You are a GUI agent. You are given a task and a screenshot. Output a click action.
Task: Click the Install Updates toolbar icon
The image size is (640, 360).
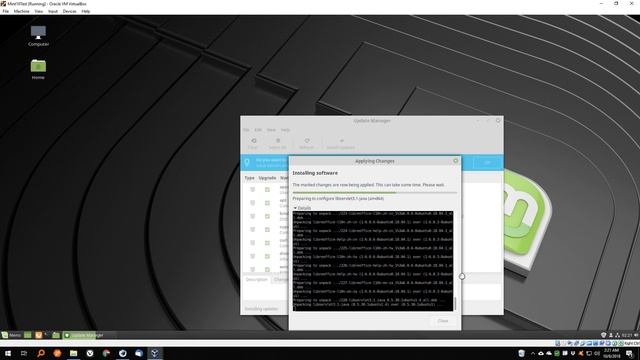[x=341, y=141]
